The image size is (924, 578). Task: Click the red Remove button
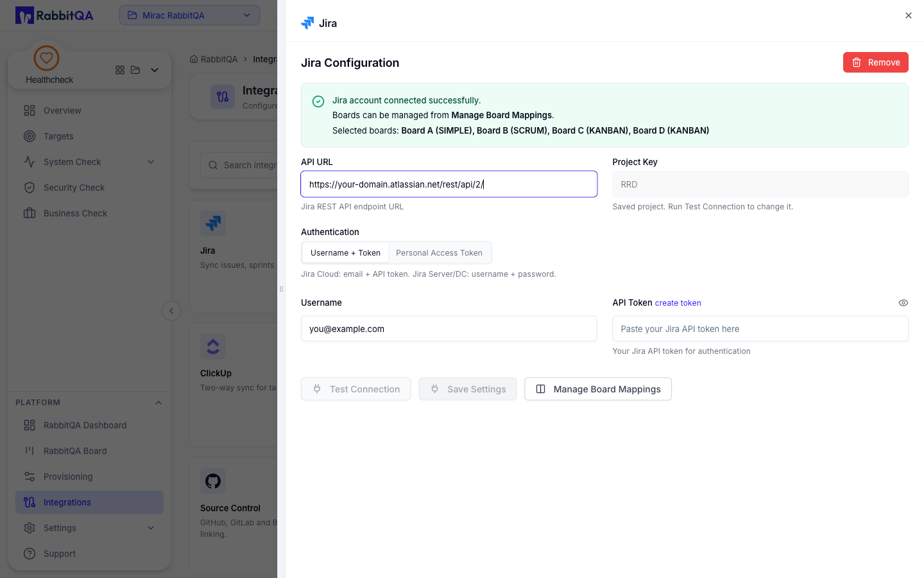[876, 62]
